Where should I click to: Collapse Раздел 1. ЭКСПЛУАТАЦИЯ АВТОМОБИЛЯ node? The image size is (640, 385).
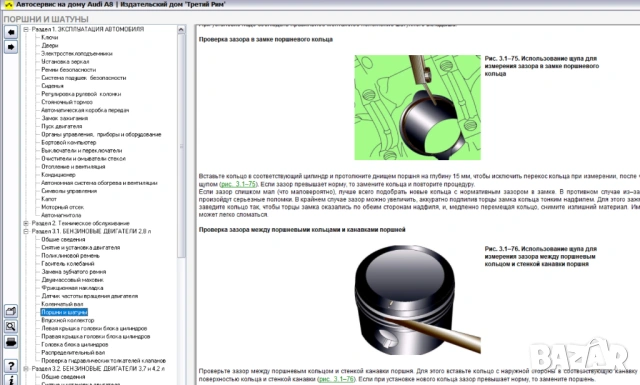pos(26,29)
